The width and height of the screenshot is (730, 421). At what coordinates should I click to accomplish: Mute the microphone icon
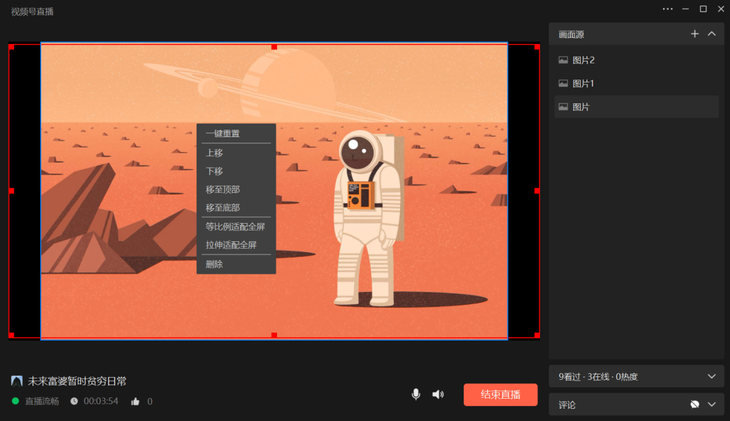(x=416, y=394)
